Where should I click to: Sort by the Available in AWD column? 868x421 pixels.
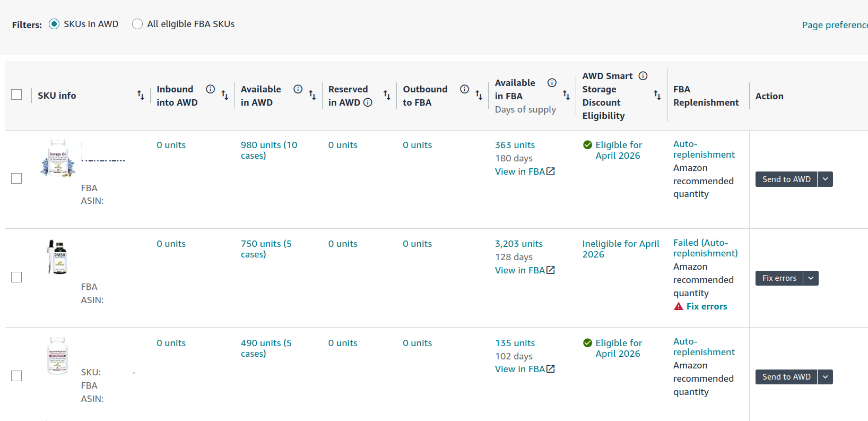312,96
